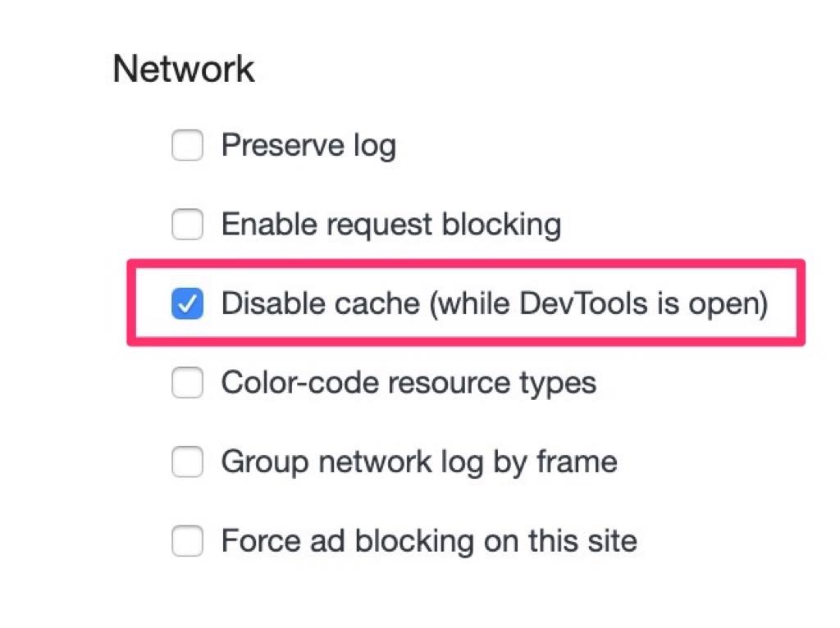Click the Network section heading
This screenshot has width=840, height=628.
click(184, 69)
